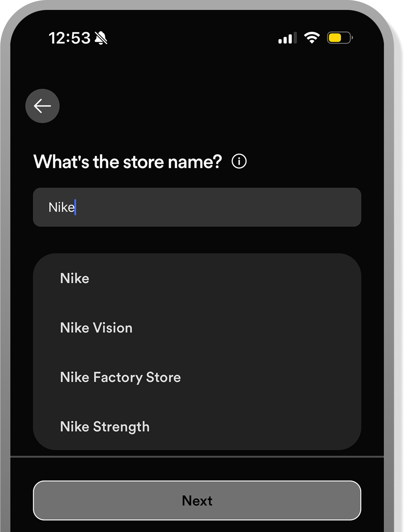Tap the Next button
This screenshot has width=405, height=532.
pyautogui.click(x=197, y=500)
